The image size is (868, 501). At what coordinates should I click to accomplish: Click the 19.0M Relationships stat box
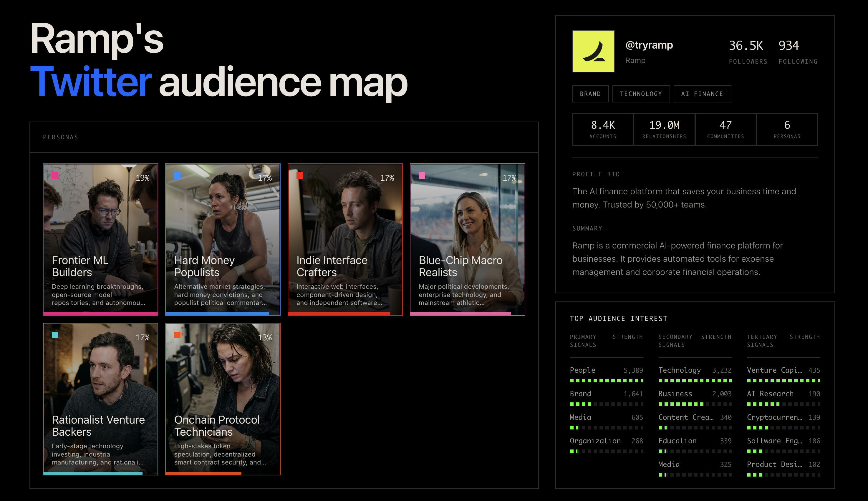(664, 130)
